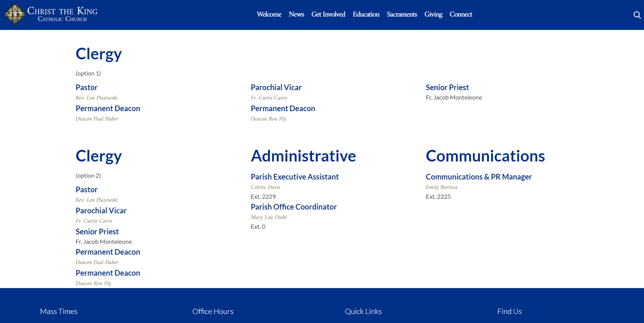The height and width of the screenshot is (323, 644).
Task: Click the Quick Links footer heading
Action: (363, 311)
